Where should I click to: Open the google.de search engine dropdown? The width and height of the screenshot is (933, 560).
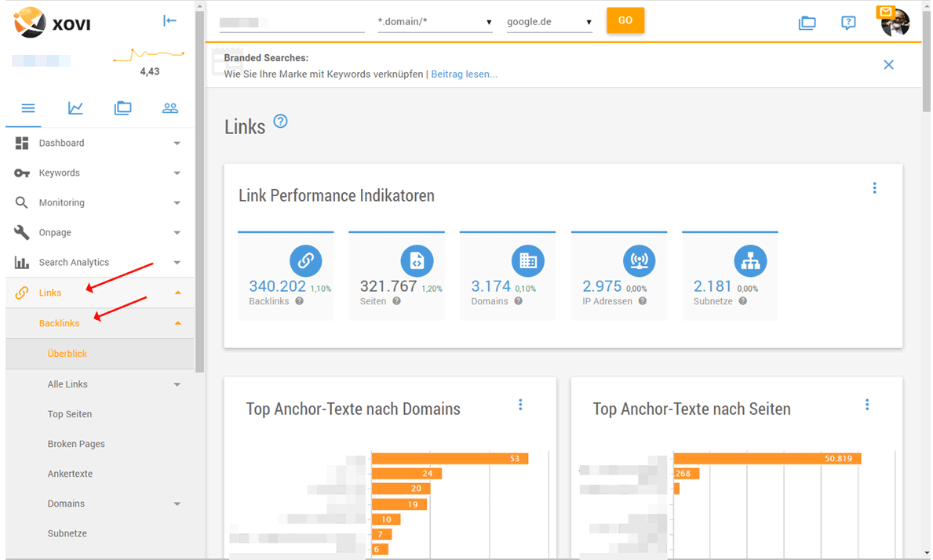click(x=549, y=22)
